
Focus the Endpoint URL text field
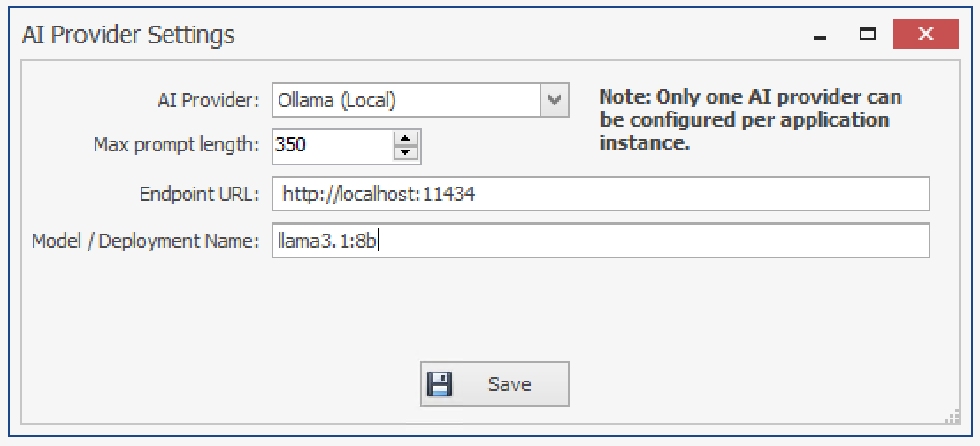click(x=601, y=194)
